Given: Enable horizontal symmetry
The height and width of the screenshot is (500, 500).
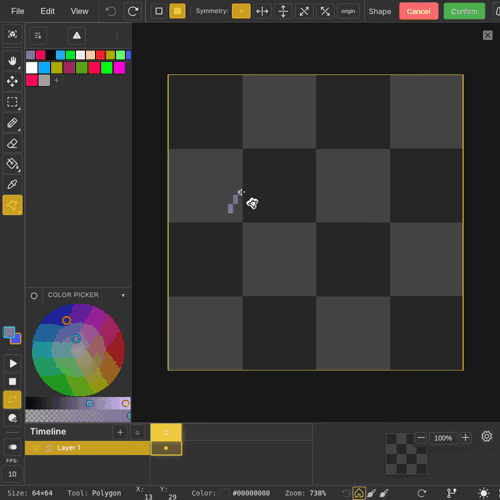Looking at the screenshot, I should pyautogui.click(x=262, y=11).
